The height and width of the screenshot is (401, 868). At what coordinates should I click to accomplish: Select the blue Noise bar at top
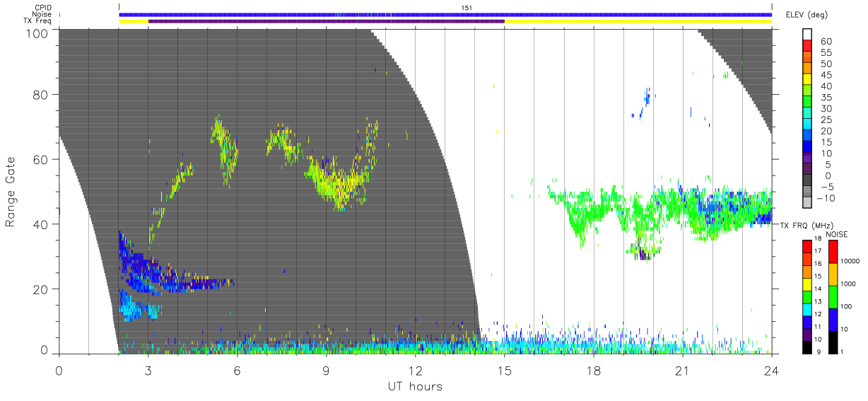(x=445, y=14)
